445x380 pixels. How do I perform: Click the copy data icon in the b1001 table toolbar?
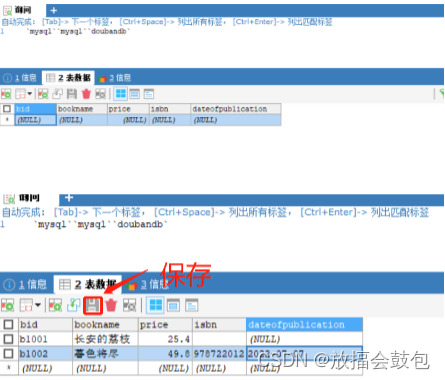pyautogui.click(x=26, y=305)
